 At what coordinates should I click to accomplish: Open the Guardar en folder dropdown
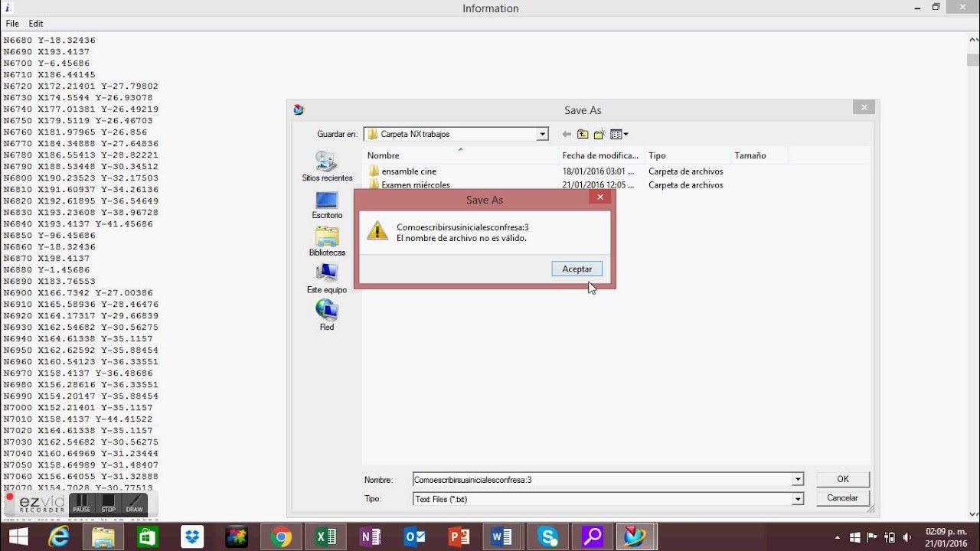[x=542, y=134]
